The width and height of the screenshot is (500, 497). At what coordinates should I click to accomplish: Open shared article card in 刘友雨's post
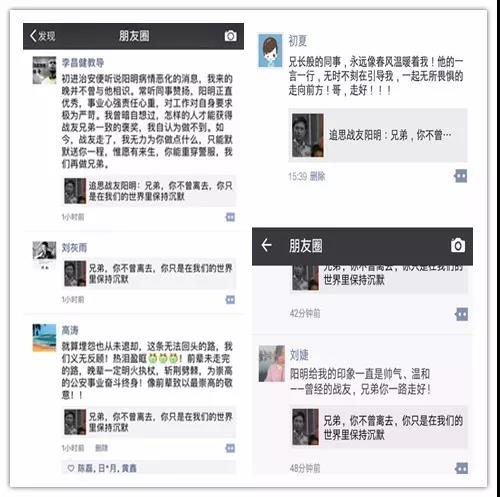pyautogui.click(x=150, y=274)
